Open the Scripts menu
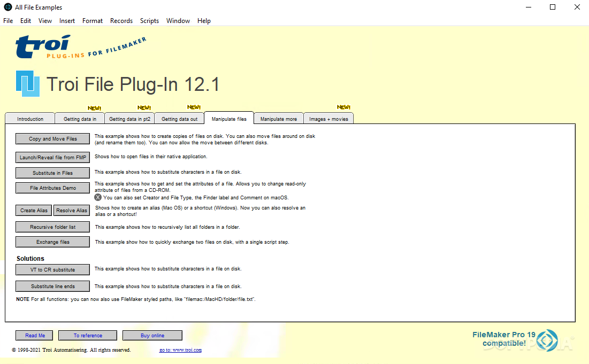 [149, 21]
